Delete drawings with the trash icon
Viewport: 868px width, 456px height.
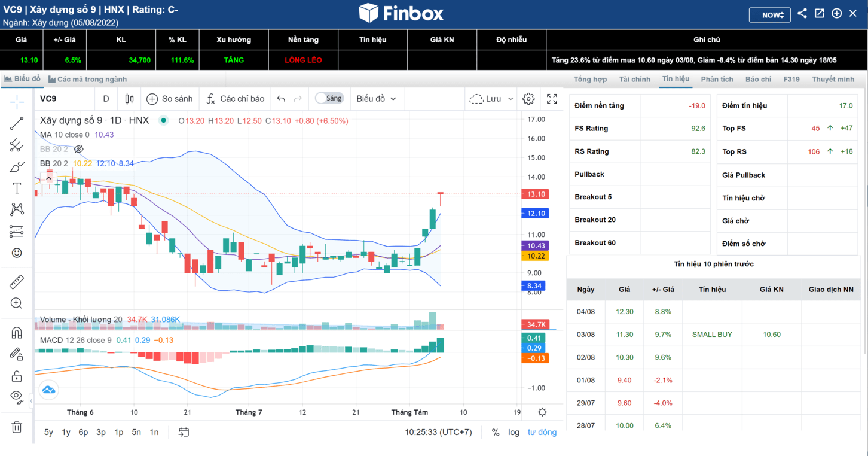click(x=17, y=427)
